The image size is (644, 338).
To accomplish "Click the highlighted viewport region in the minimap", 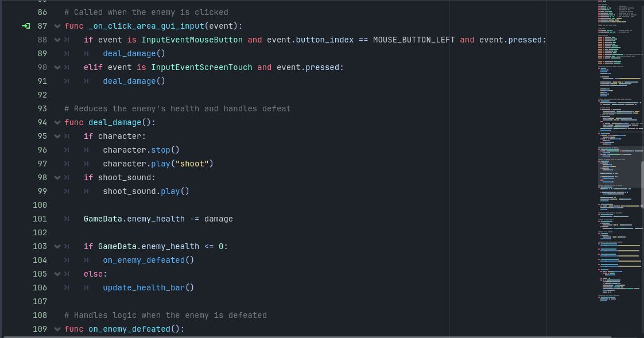I will tap(619, 177).
